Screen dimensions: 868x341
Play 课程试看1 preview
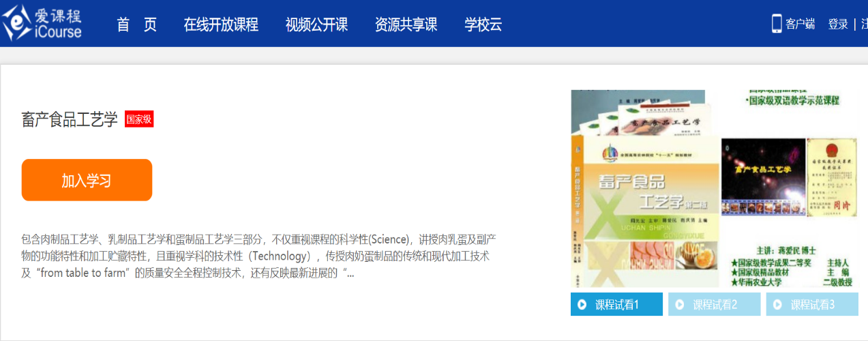[x=616, y=304]
